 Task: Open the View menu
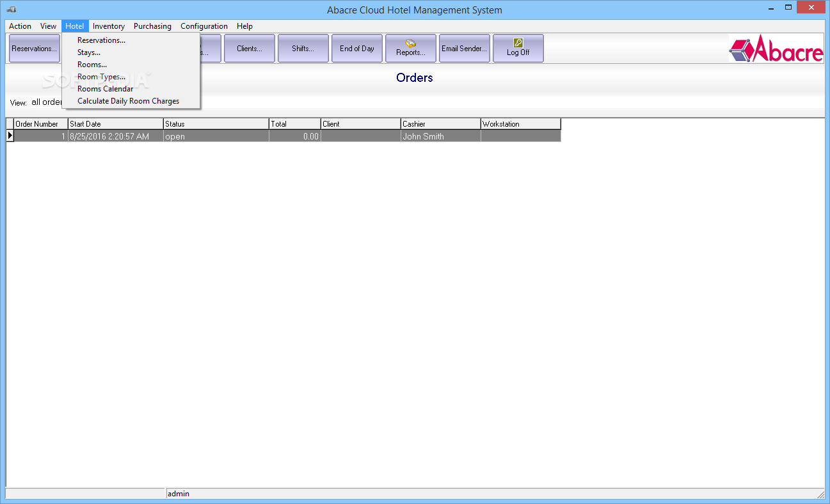pos(48,26)
